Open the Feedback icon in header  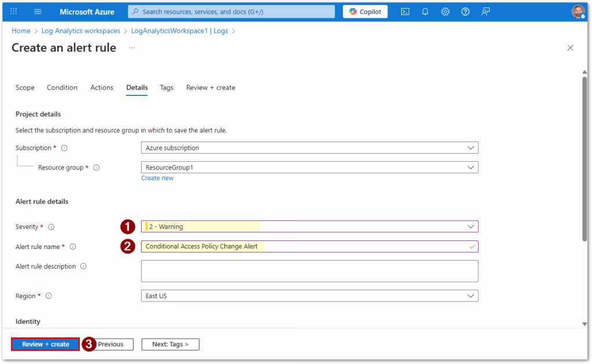486,12
